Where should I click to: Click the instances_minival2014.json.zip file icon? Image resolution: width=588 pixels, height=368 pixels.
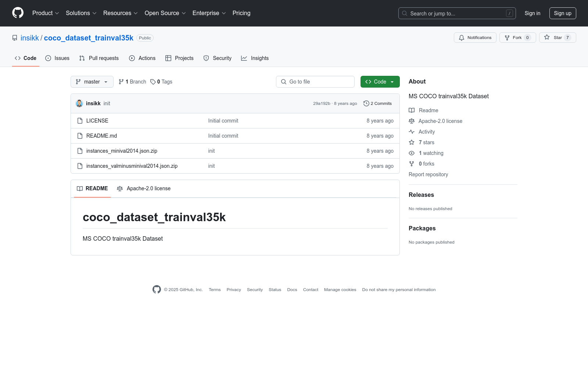point(80,151)
